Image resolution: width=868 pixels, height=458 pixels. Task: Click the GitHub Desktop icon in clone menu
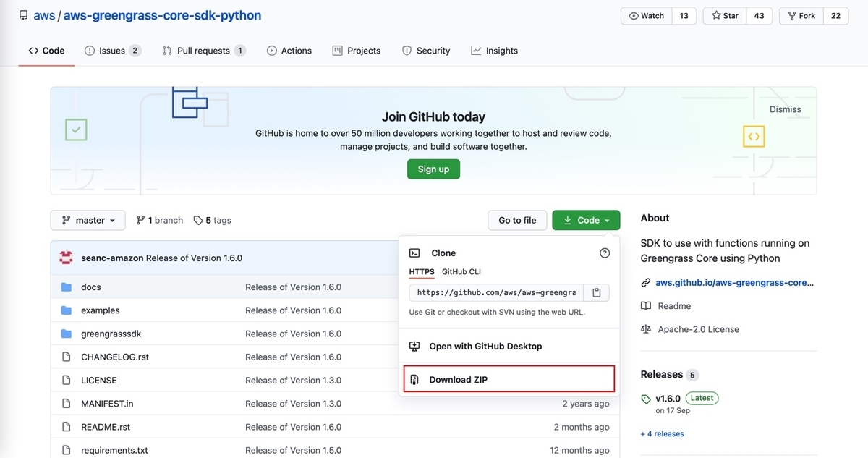415,347
